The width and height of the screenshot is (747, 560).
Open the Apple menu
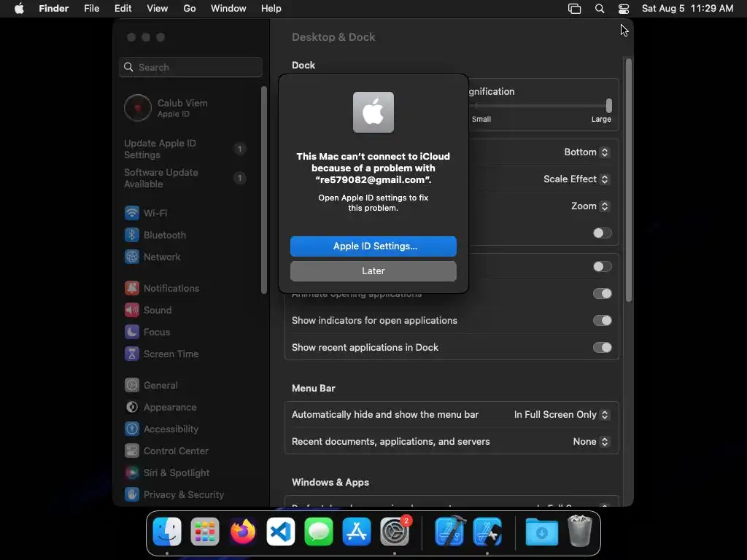pyautogui.click(x=19, y=9)
